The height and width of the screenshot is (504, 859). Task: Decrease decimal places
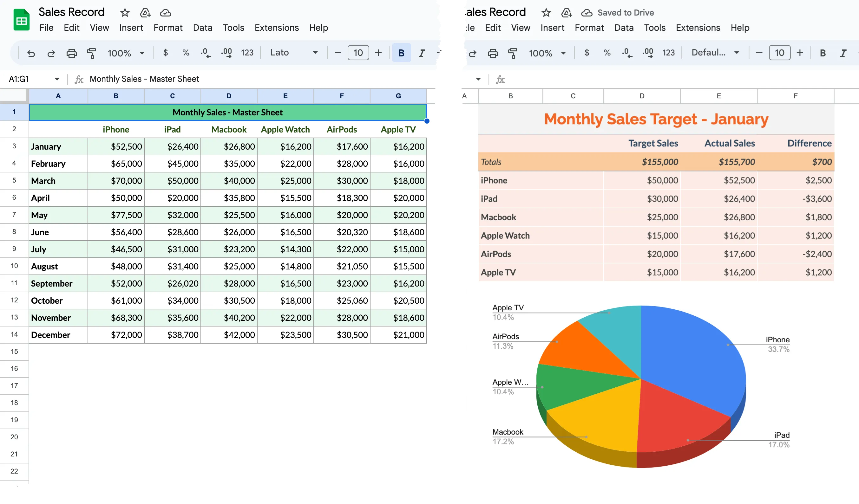point(205,53)
